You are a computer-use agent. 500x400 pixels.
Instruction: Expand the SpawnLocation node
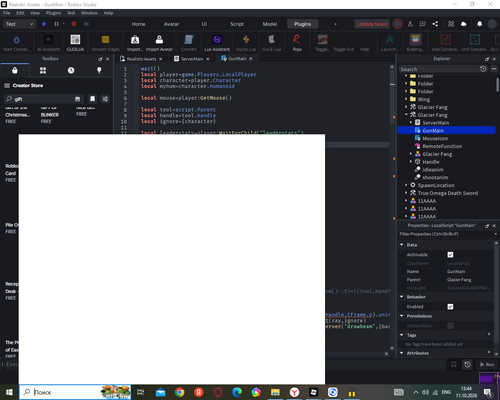pyautogui.click(x=406, y=185)
